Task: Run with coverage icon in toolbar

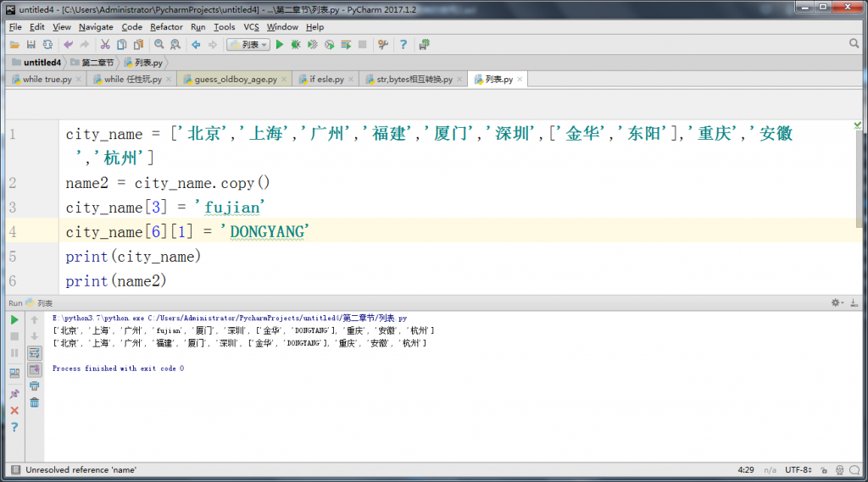Action: (x=313, y=45)
